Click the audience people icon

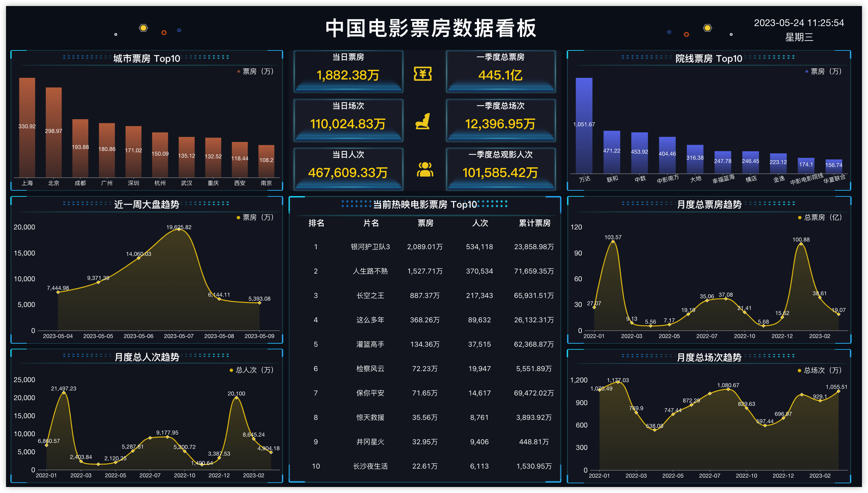425,169
